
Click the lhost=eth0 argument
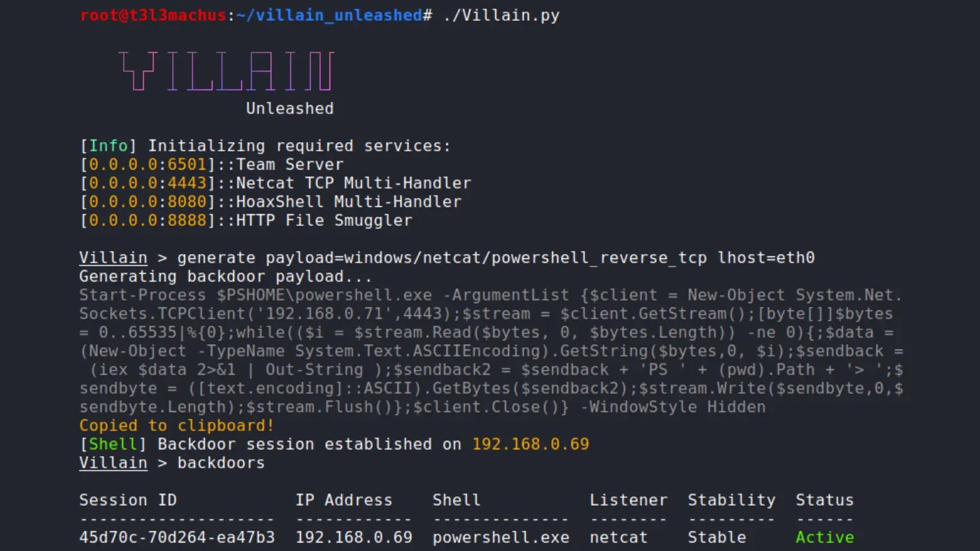(x=766, y=258)
